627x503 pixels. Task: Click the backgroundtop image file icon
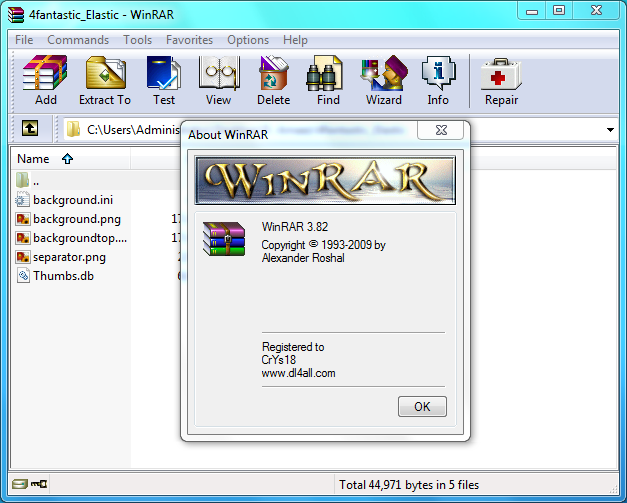22,238
